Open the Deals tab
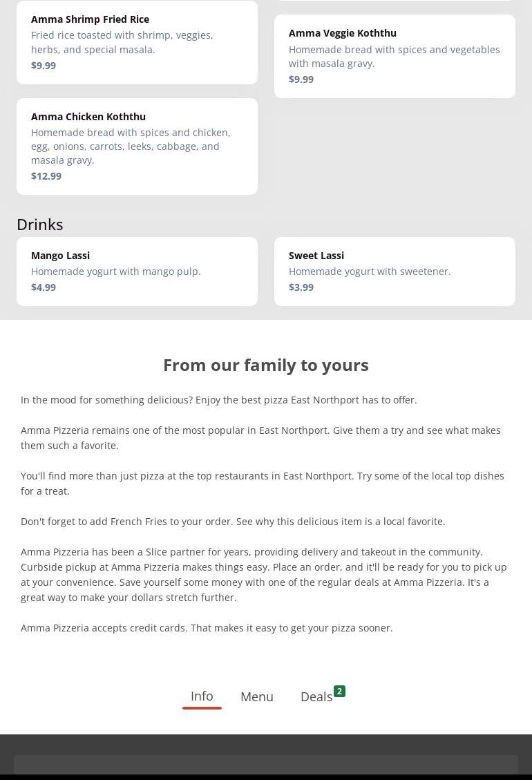This screenshot has width=532, height=780. [x=316, y=697]
